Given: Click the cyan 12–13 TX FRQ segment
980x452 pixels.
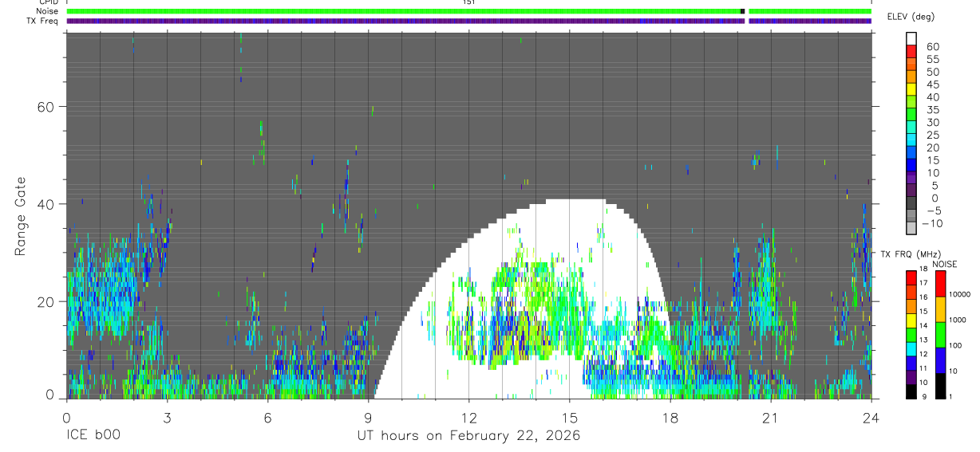Looking at the screenshot, I should [911, 349].
